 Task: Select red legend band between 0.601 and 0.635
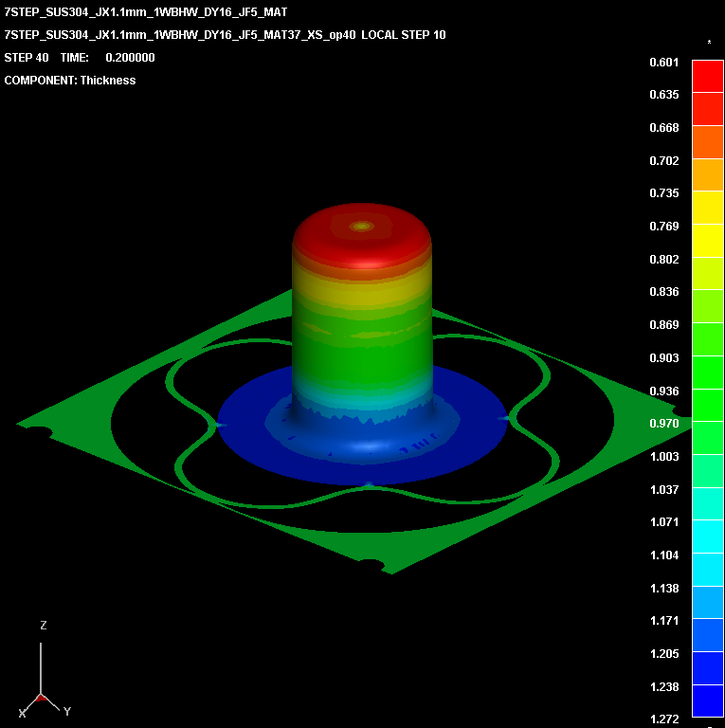(x=708, y=76)
